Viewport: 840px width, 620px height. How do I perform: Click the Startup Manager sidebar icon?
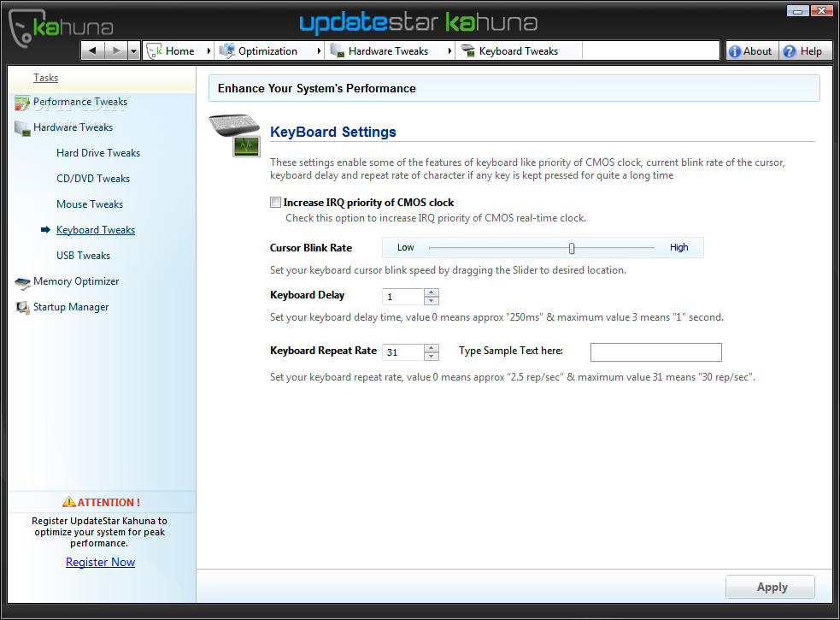[x=22, y=308]
